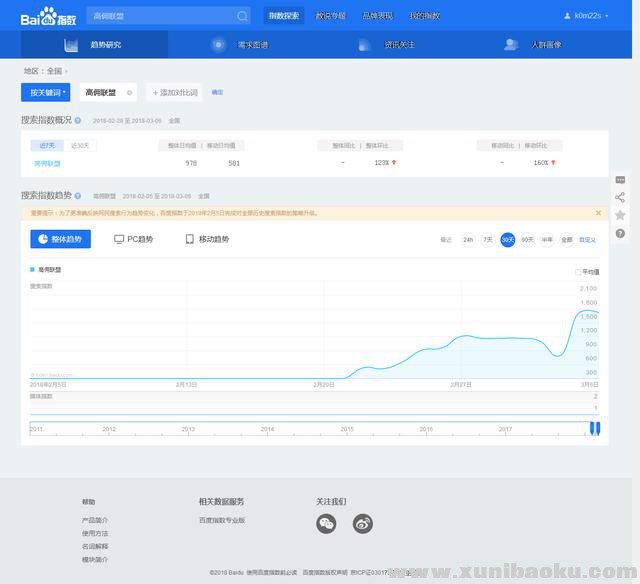Select the 7天 time range

tap(488, 240)
